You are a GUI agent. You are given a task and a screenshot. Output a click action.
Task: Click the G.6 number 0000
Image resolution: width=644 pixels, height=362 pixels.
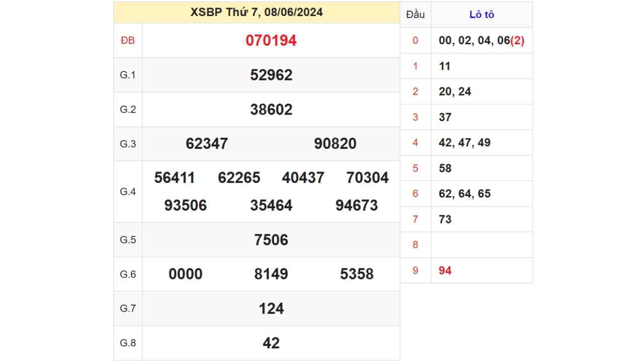tap(186, 274)
